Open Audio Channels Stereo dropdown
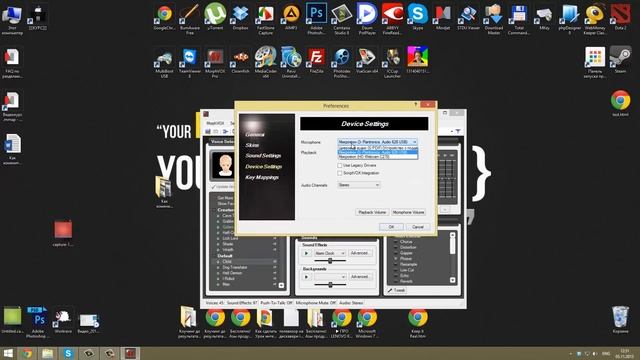640x360 pixels. [x=359, y=185]
